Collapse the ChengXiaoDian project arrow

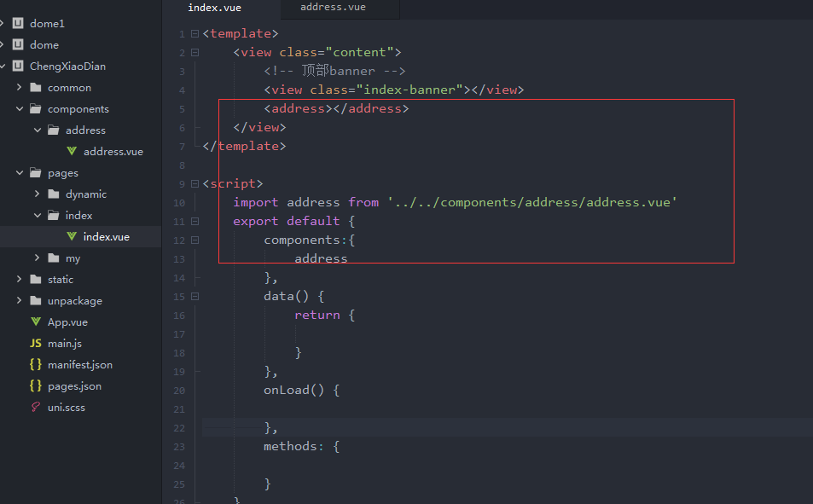[3, 66]
